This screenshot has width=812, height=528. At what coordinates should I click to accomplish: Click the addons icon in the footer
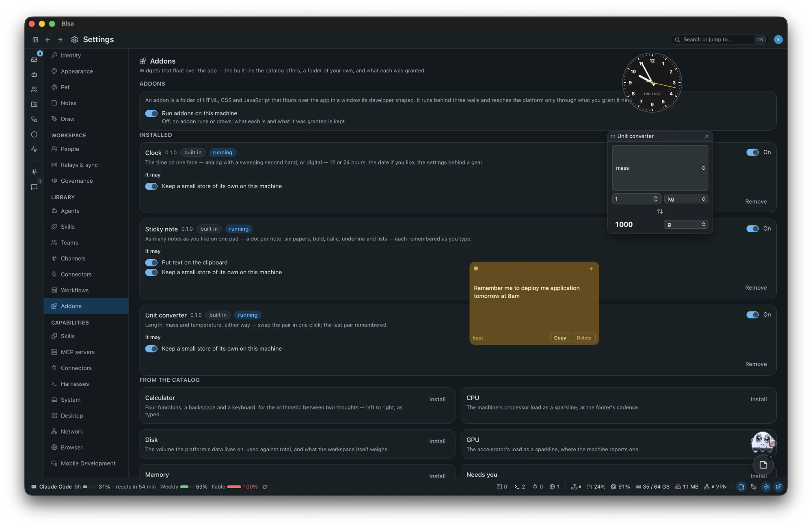(x=778, y=487)
